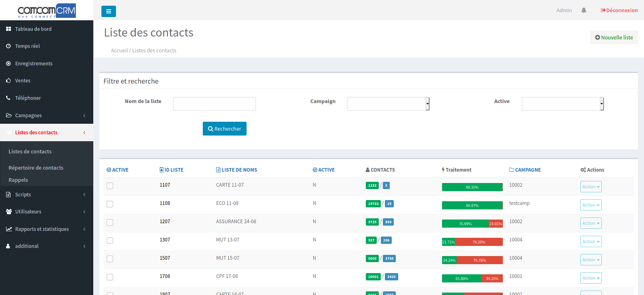Check the box for list 1307
Screen dimensions: 644x295
tap(110, 241)
